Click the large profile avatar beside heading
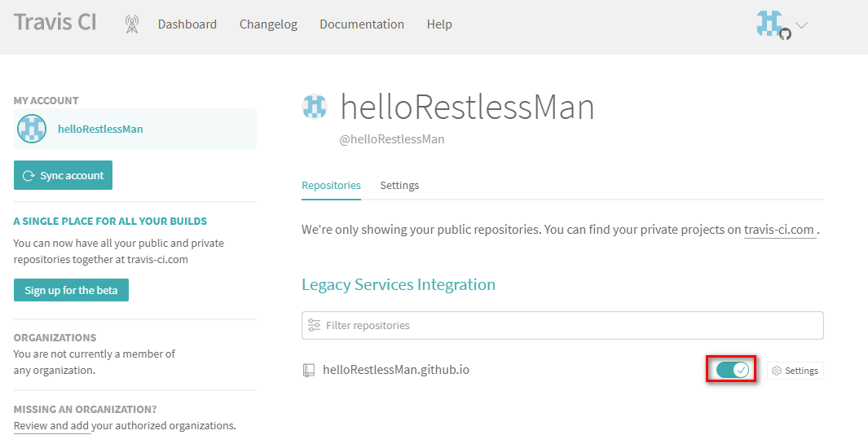868x435 pixels. [315, 107]
